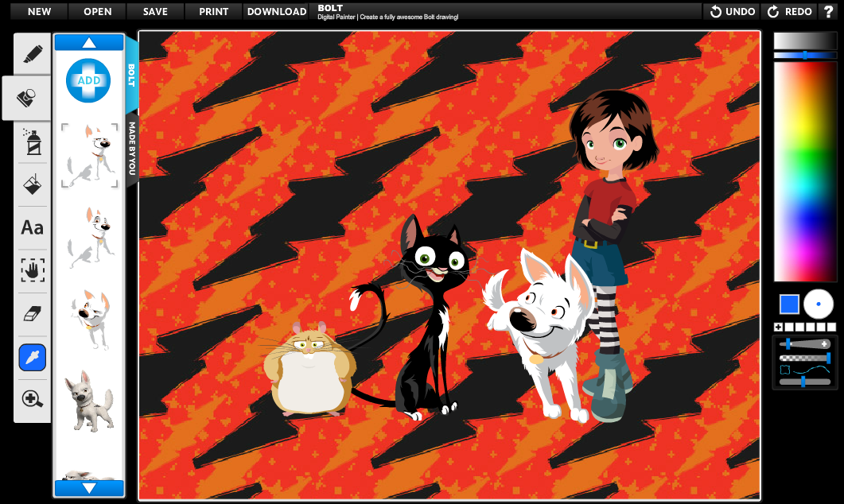Click OPEN in the top menu

pyautogui.click(x=97, y=11)
